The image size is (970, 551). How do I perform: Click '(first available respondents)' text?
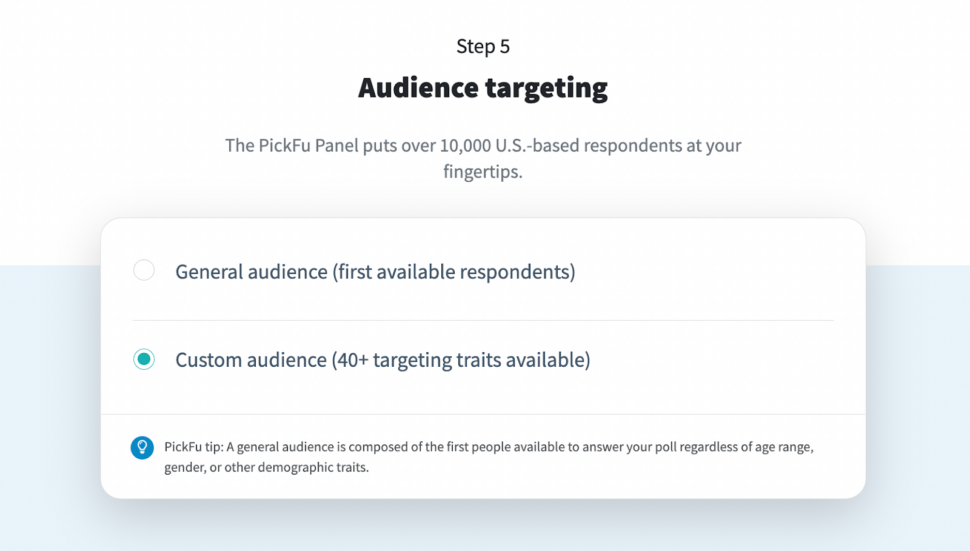click(454, 272)
